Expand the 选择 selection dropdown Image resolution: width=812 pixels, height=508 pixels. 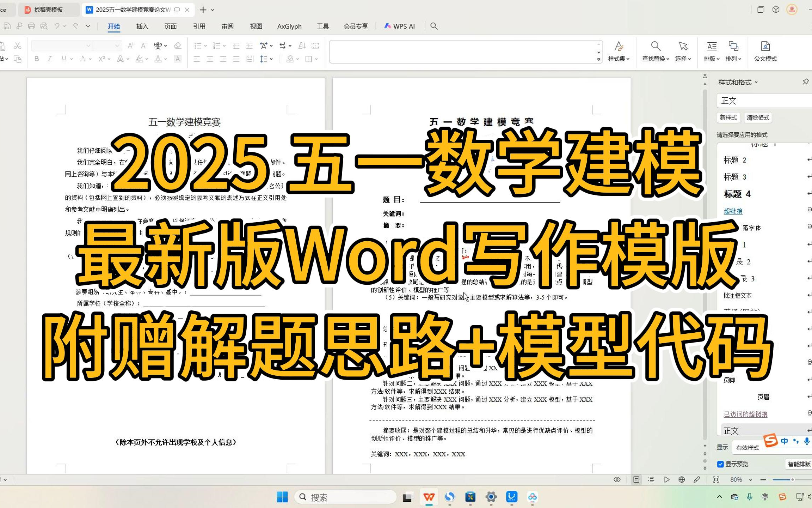(683, 52)
